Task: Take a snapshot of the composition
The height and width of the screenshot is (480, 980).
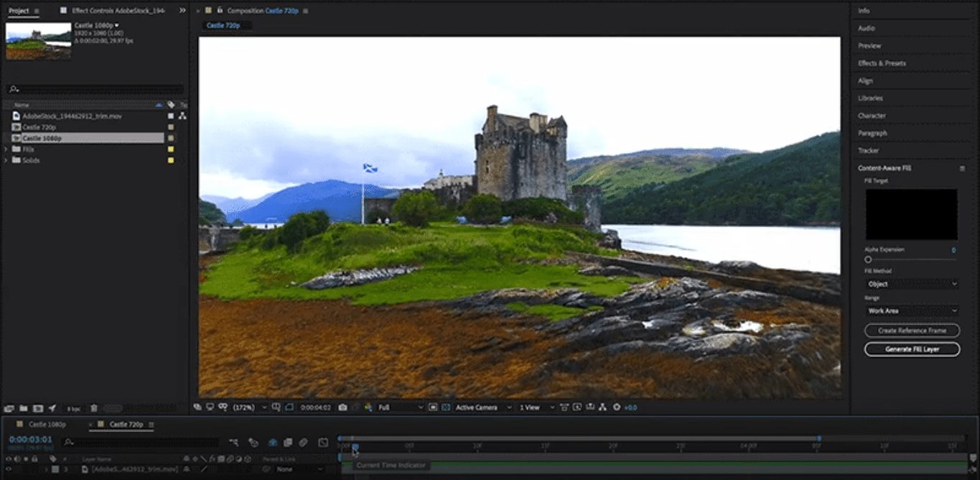Action: pos(343,407)
